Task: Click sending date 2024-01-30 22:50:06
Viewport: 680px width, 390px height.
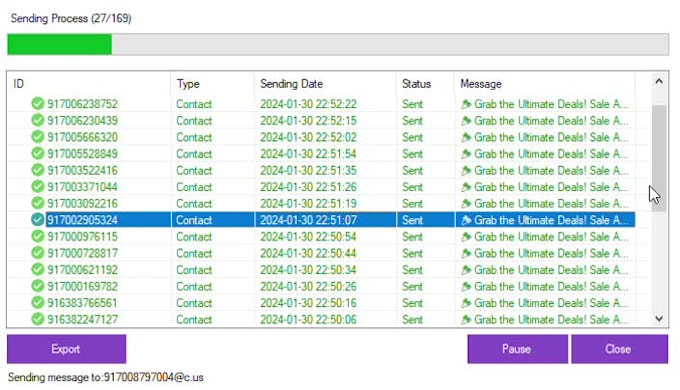Action: coord(308,319)
